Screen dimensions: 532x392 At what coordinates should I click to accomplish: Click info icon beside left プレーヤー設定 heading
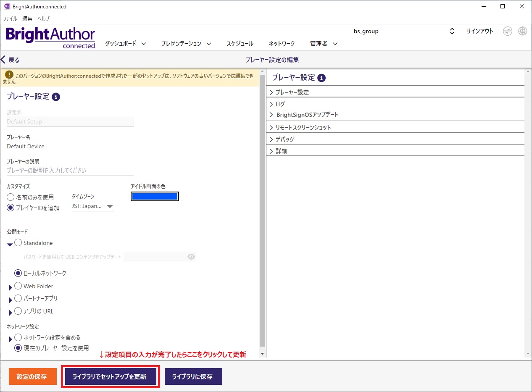tap(56, 97)
